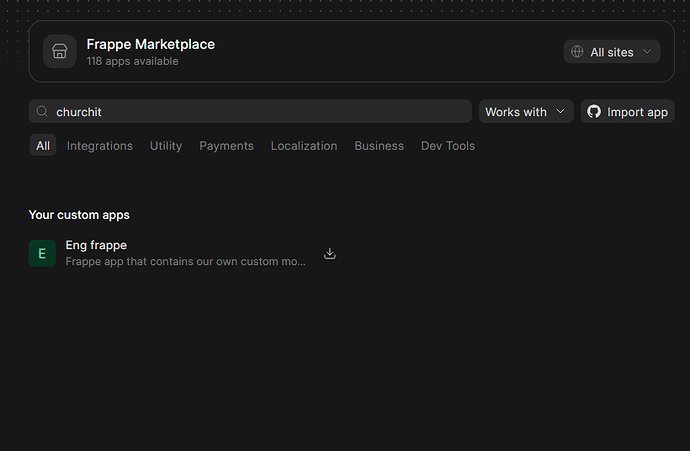The image size is (690, 451).
Task: Open the All sites dropdown
Action: [612, 51]
